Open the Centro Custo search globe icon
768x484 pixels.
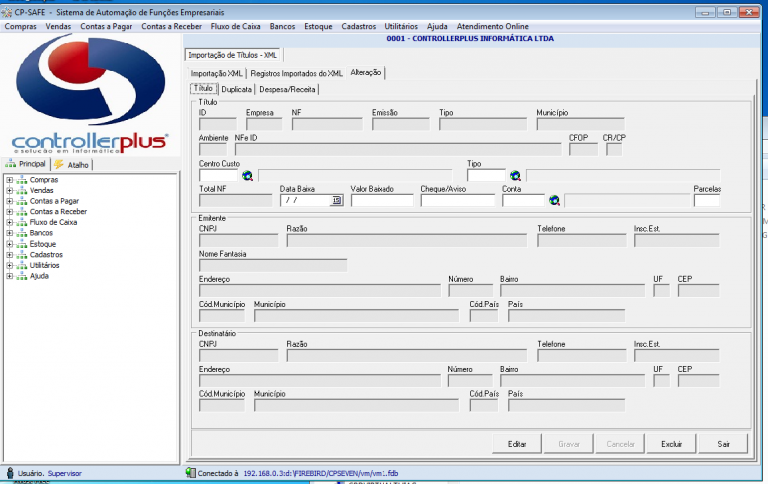[x=247, y=175]
